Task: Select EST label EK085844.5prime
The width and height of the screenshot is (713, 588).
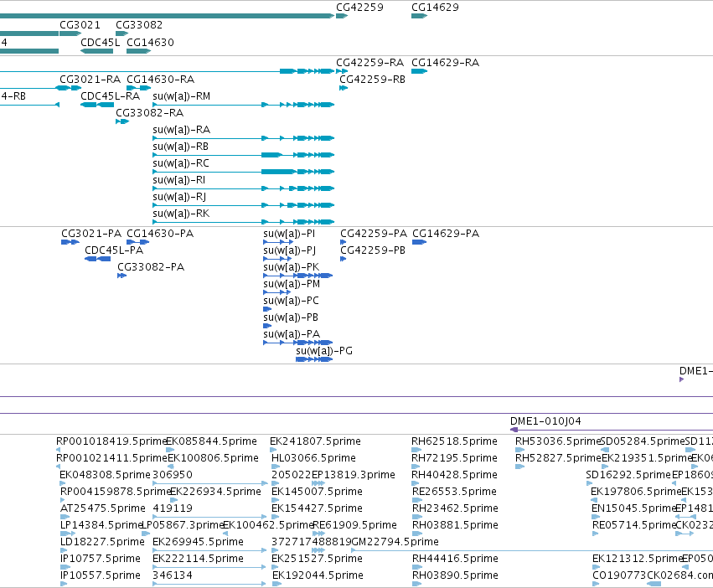Action: pos(211,441)
